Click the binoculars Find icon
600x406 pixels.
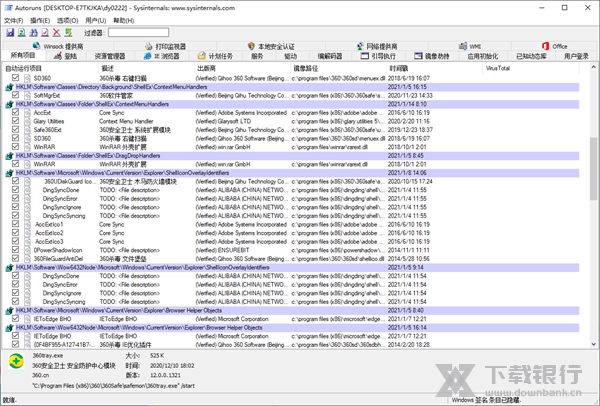point(34,33)
